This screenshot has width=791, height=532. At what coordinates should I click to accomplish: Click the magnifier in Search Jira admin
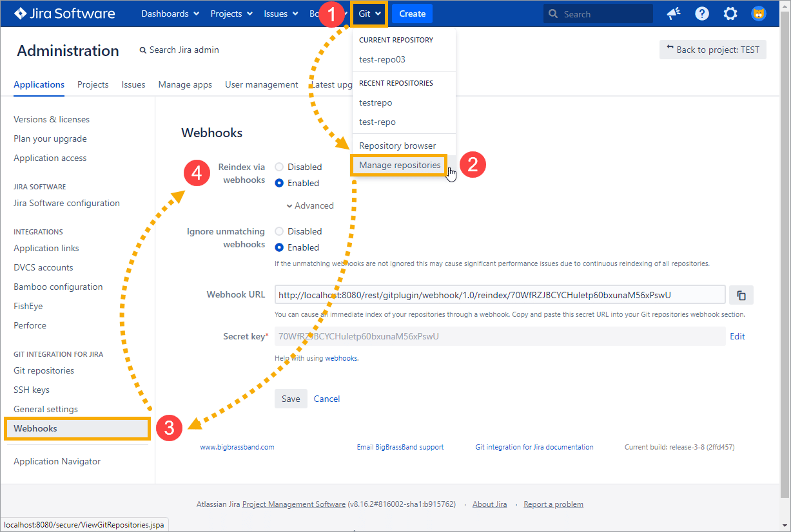[143, 50]
